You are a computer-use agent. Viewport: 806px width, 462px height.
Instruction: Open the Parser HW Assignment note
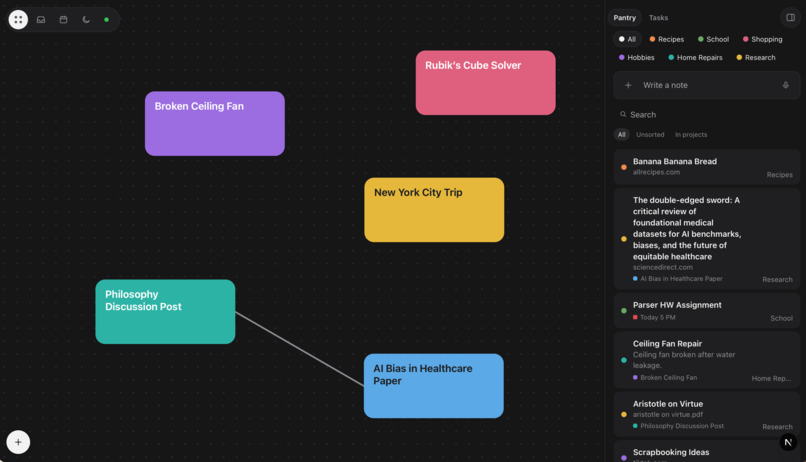(x=706, y=310)
